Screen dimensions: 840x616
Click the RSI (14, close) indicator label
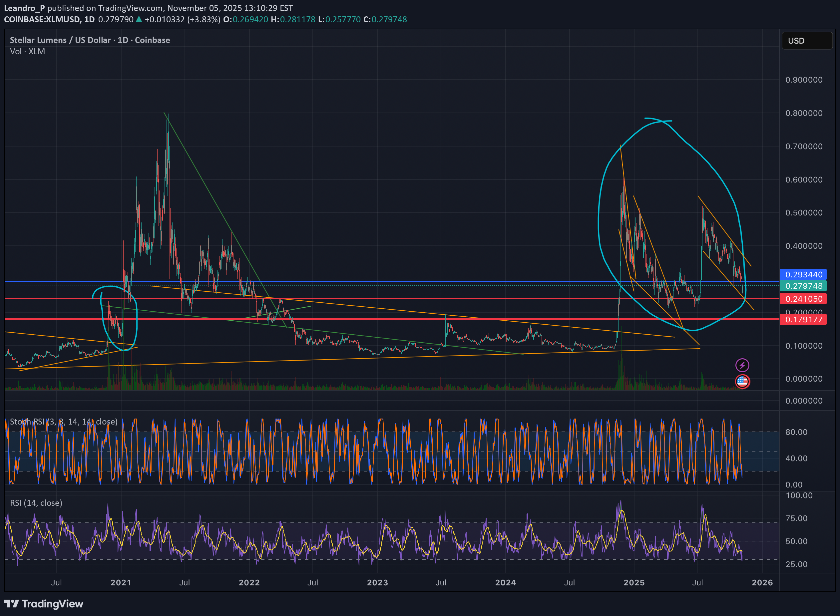(x=36, y=503)
